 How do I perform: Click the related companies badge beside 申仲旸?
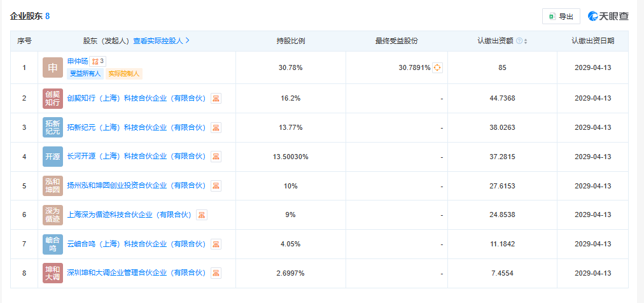pos(98,61)
